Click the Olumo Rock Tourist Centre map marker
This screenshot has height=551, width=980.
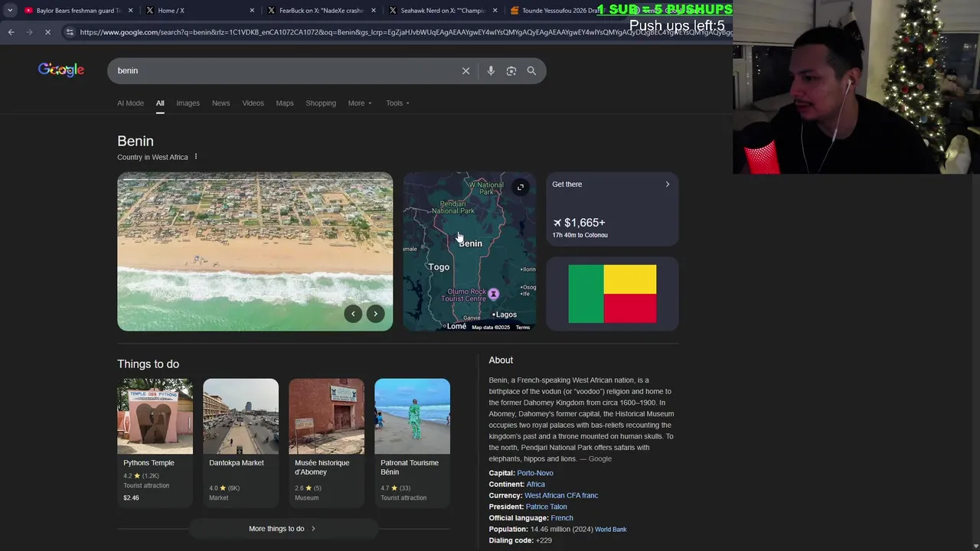click(x=494, y=294)
